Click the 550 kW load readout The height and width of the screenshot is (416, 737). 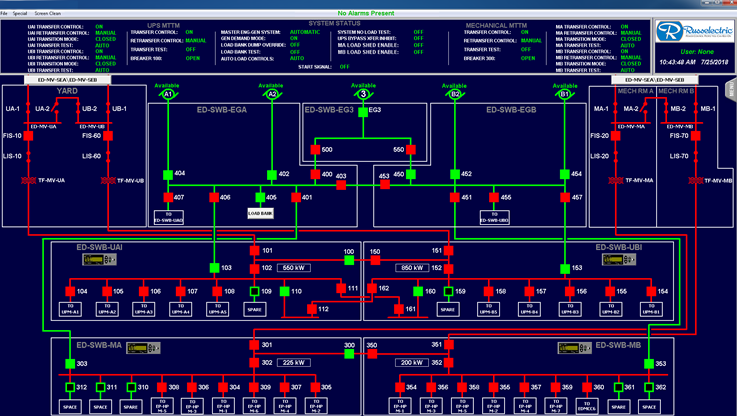[x=294, y=268]
